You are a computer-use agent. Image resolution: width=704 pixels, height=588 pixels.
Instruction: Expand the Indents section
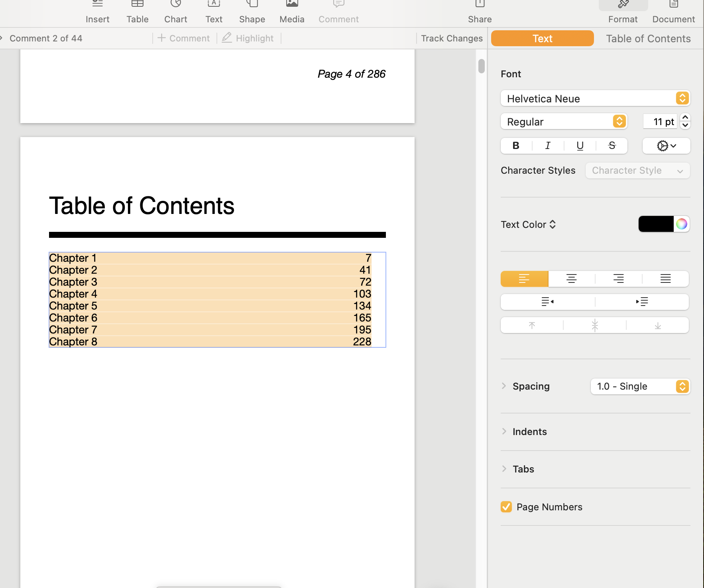coord(504,431)
